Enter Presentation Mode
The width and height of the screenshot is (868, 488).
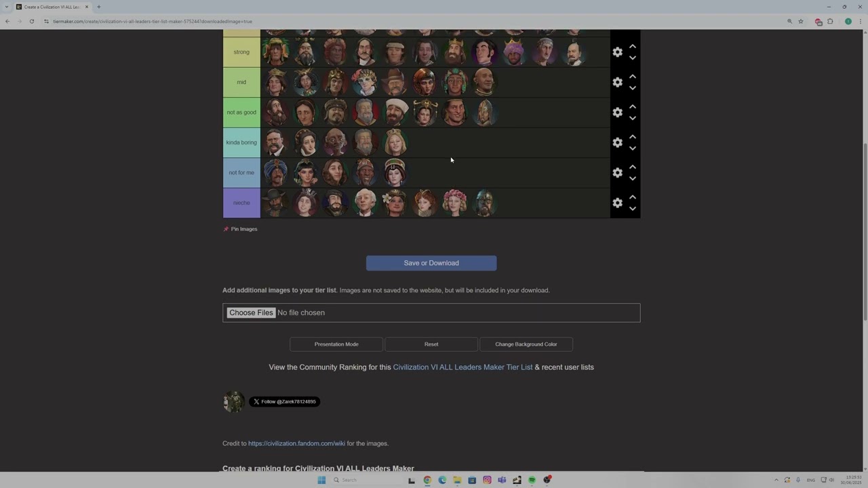click(336, 344)
